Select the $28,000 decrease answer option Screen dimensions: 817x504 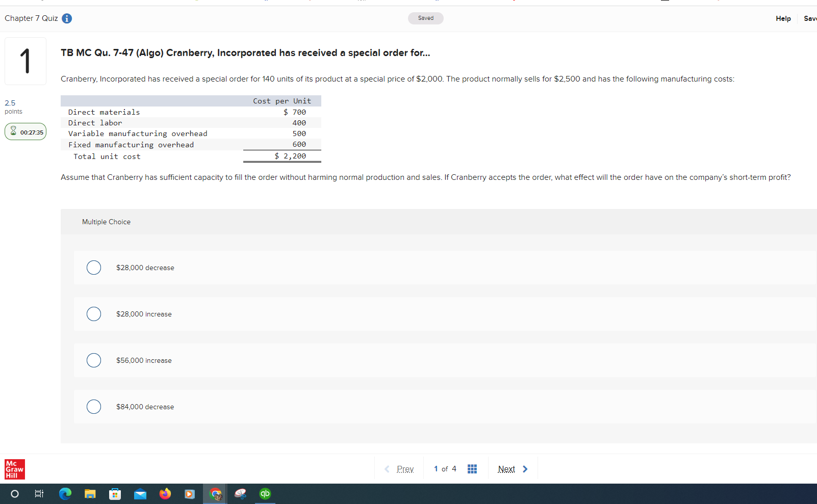tap(94, 268)
